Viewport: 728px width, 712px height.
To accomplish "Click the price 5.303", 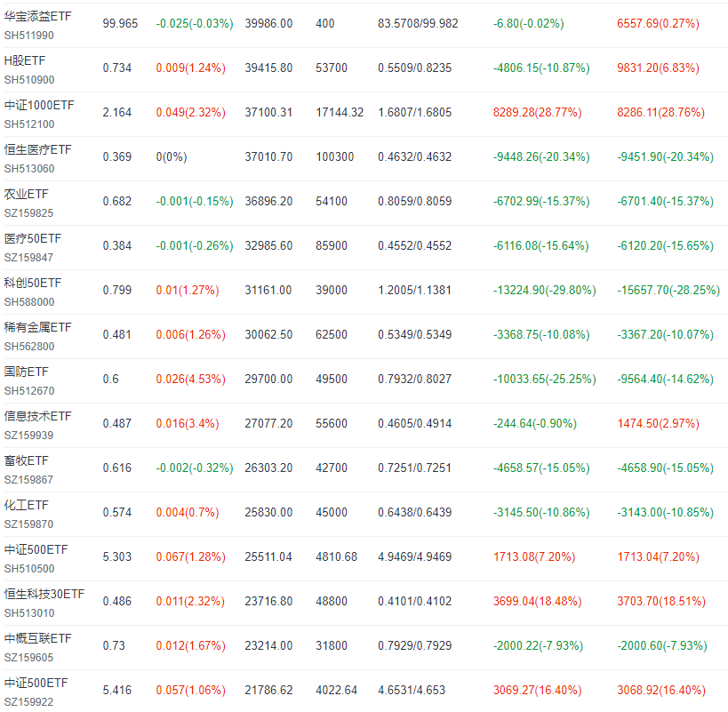I will [117, 557].
